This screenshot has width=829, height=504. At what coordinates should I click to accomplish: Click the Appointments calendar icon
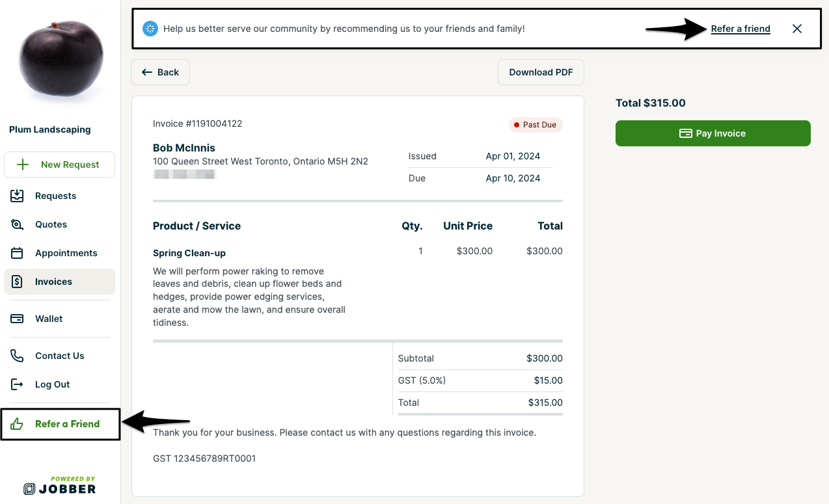tap(16, 253)
